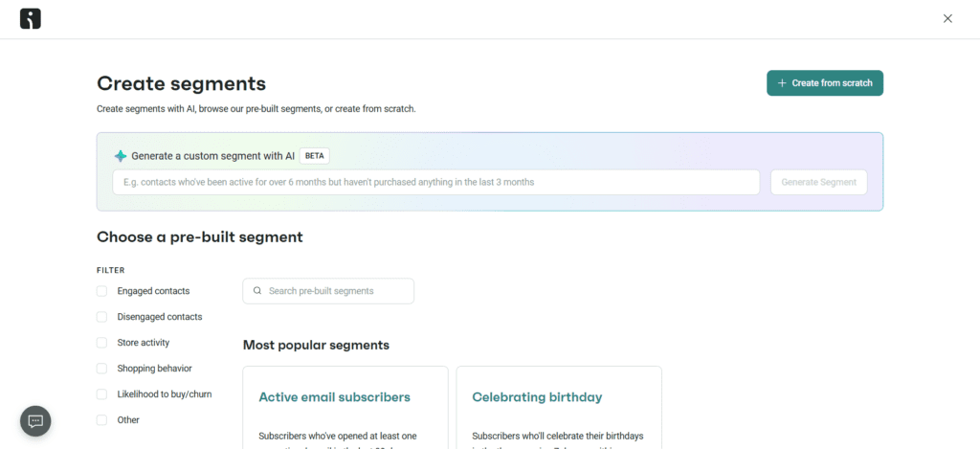Close the Create segments page with X
Image resolution: width=980 pixels, height=449 pixels.
(x=947, y=18)
